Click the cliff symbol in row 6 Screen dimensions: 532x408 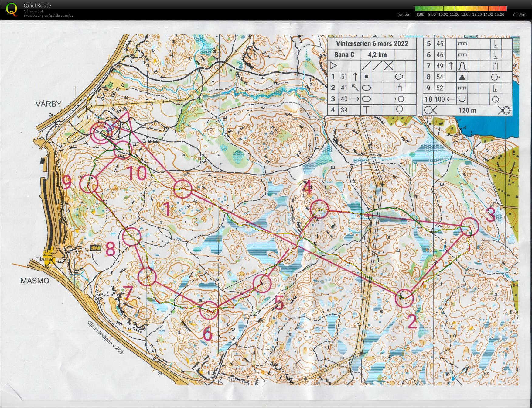coord(462,55)
